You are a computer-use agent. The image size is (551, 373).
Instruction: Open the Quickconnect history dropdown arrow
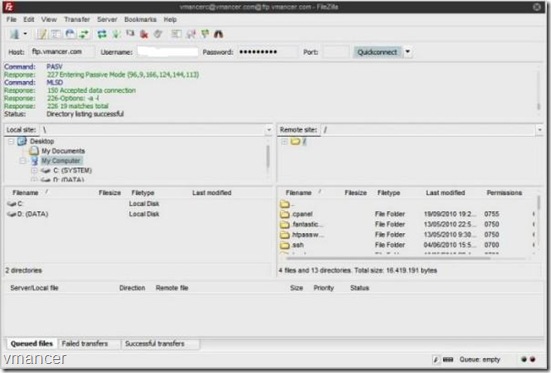click(408, 52)
